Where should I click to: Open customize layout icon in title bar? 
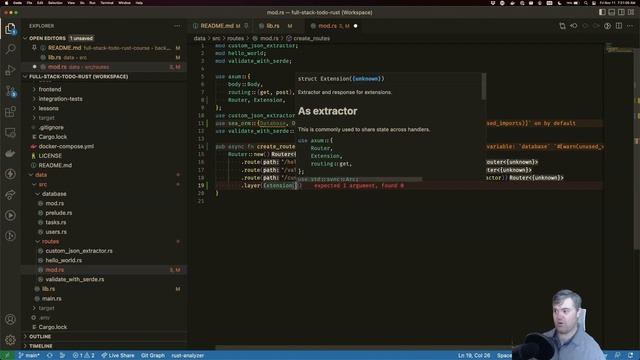coord(631,12)
